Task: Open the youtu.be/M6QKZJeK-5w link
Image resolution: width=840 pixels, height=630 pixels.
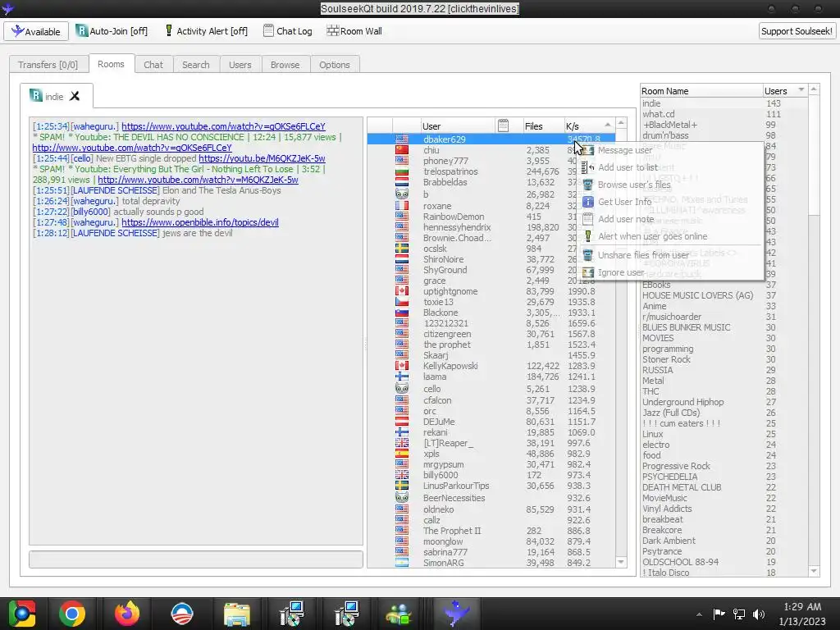Action: click(262, 158)
